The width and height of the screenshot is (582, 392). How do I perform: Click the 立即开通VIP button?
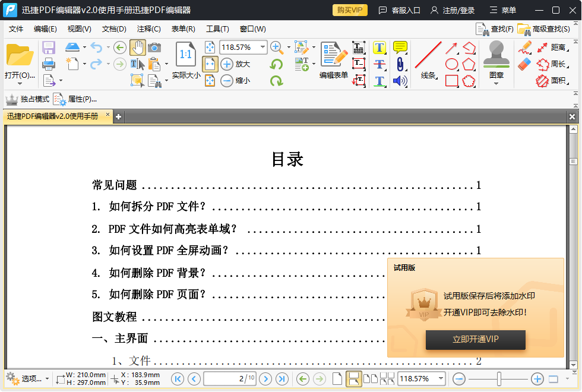(x=475, y=340)
